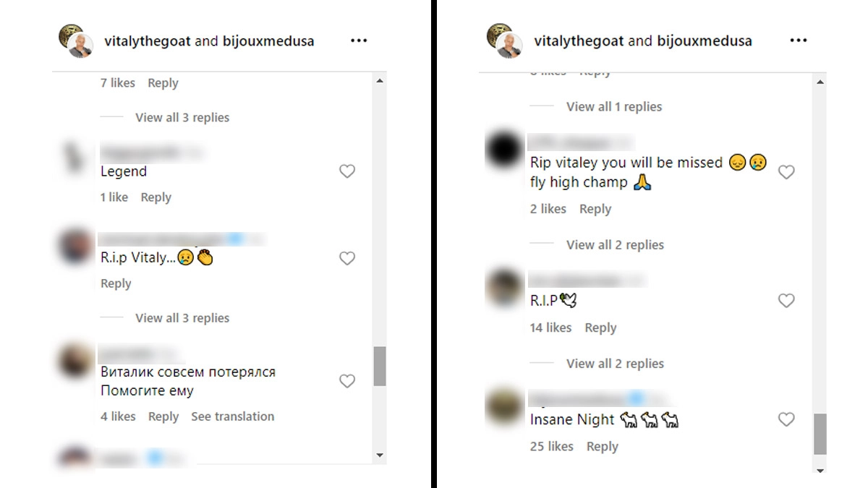868x488 pixels.
Task: See translation of the Russian comment
Action: click(232, 416)
